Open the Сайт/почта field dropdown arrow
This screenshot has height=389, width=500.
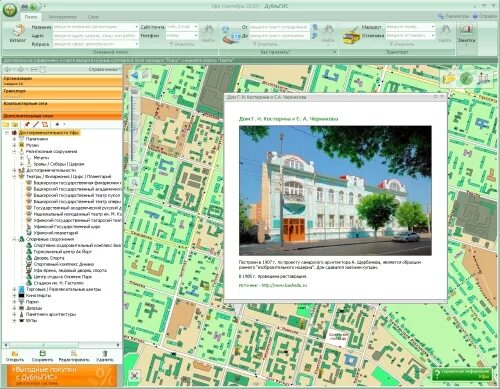pos(196,27)
